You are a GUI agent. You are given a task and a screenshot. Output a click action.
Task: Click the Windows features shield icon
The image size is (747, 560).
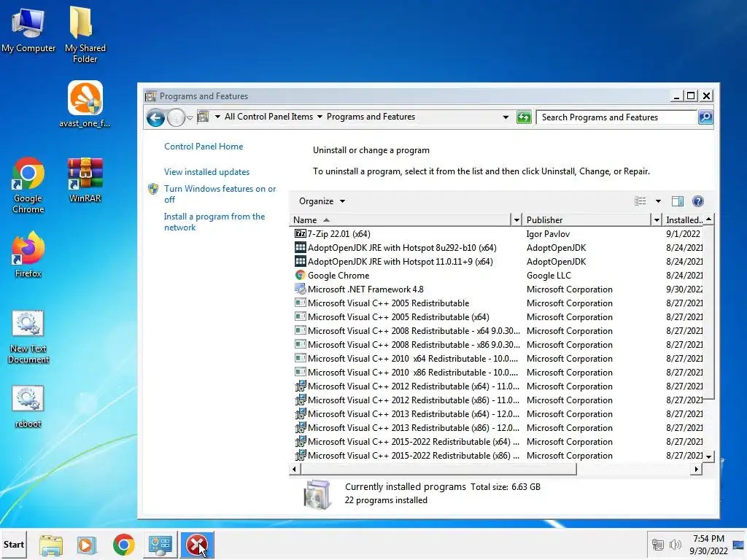tap(153, 189)
